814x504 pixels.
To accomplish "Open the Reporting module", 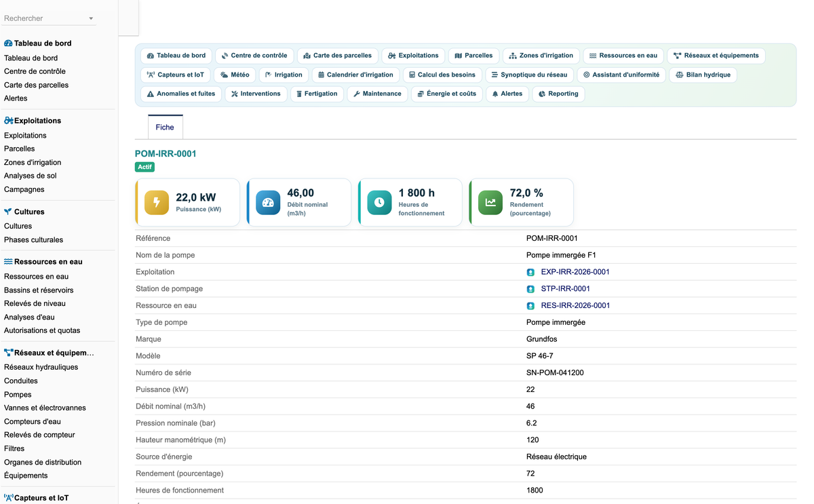I will [558, 94].
